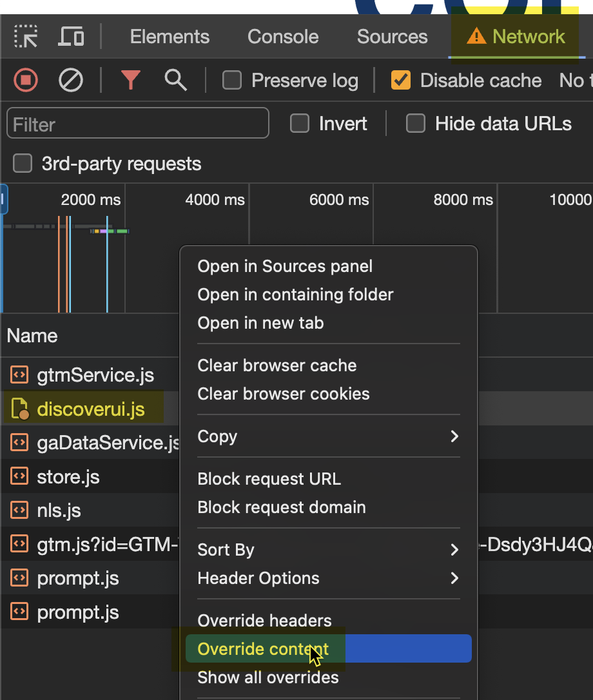The width and height of the screenshot is (593, 700).
Task: Enable the Preserve log checkbox
Action: pyautogui.click(x=232, y=81)
